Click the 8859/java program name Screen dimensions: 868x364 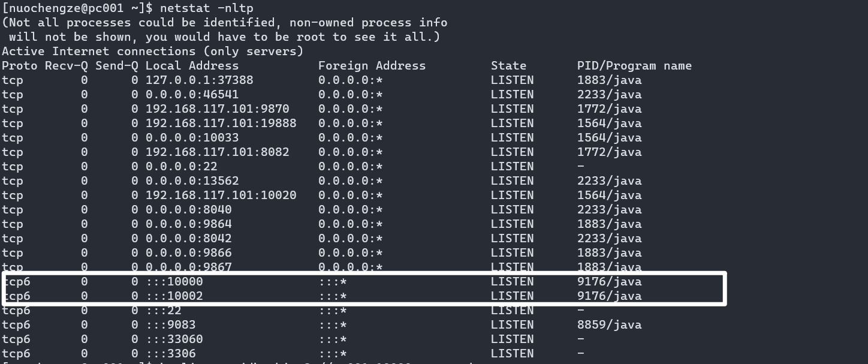click(609, 325)
